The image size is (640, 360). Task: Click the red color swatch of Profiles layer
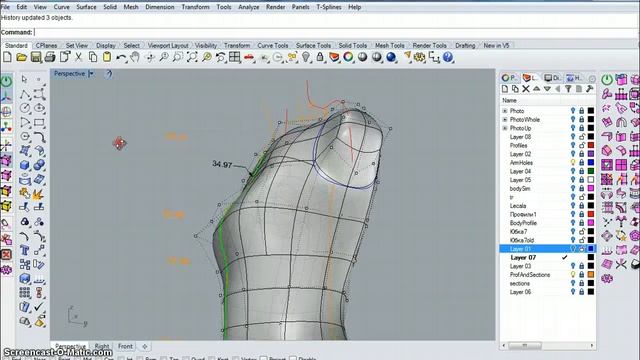[x=591, y=145]
